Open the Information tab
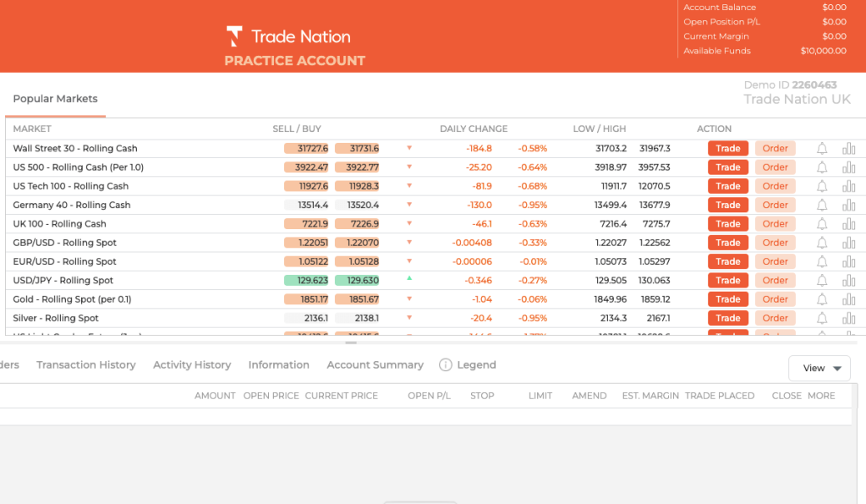This screenshot has width=866, height=504. pos(278,364)
